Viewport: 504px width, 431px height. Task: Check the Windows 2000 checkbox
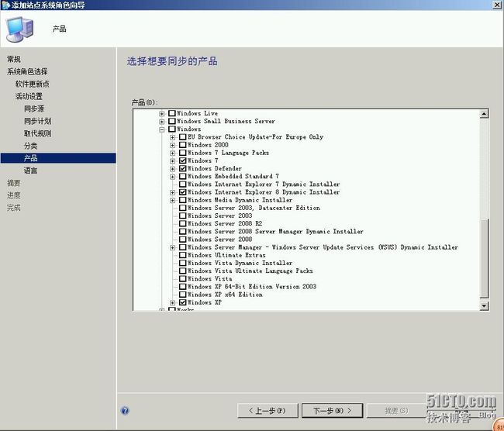[183, 145]
